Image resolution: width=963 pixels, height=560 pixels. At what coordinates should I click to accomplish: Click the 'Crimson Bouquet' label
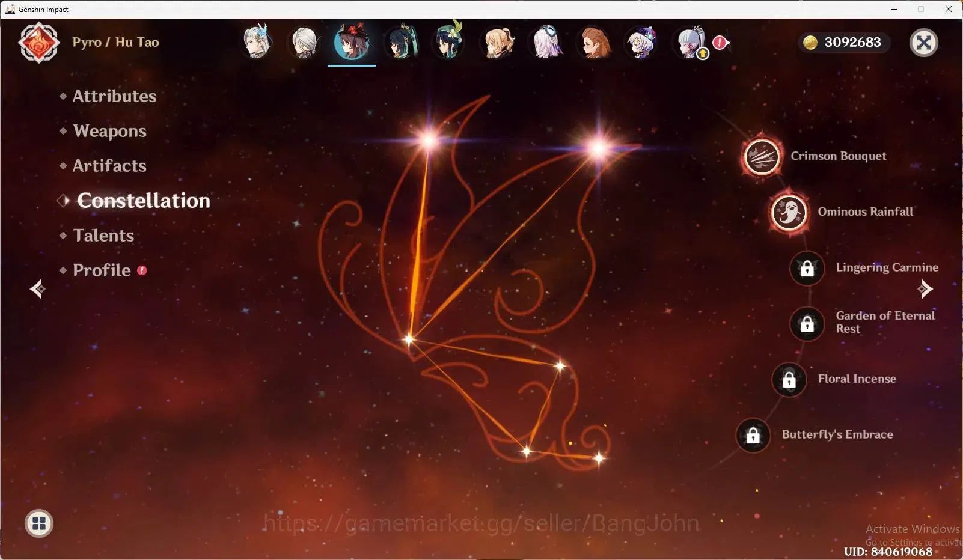click(839, 156)
